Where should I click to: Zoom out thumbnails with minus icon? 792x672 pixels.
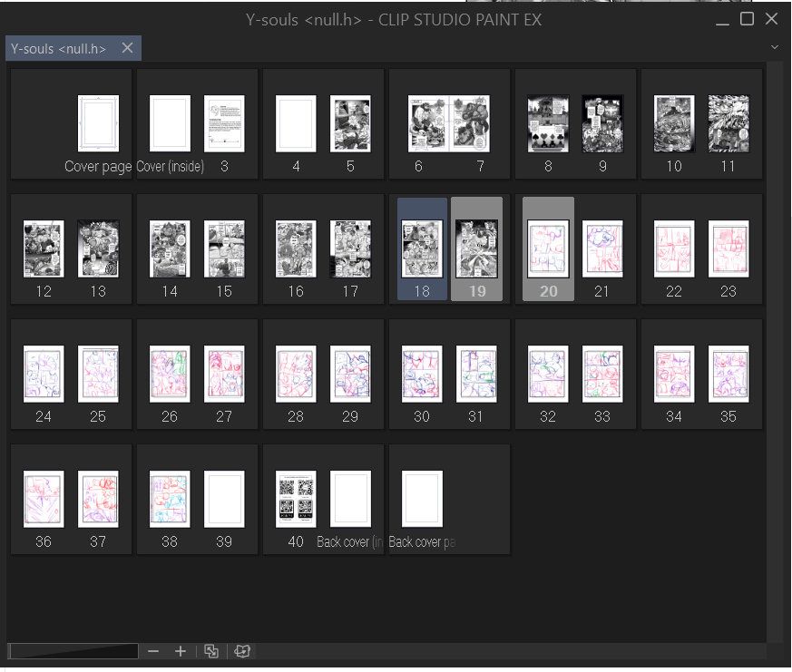coord(153,651)
